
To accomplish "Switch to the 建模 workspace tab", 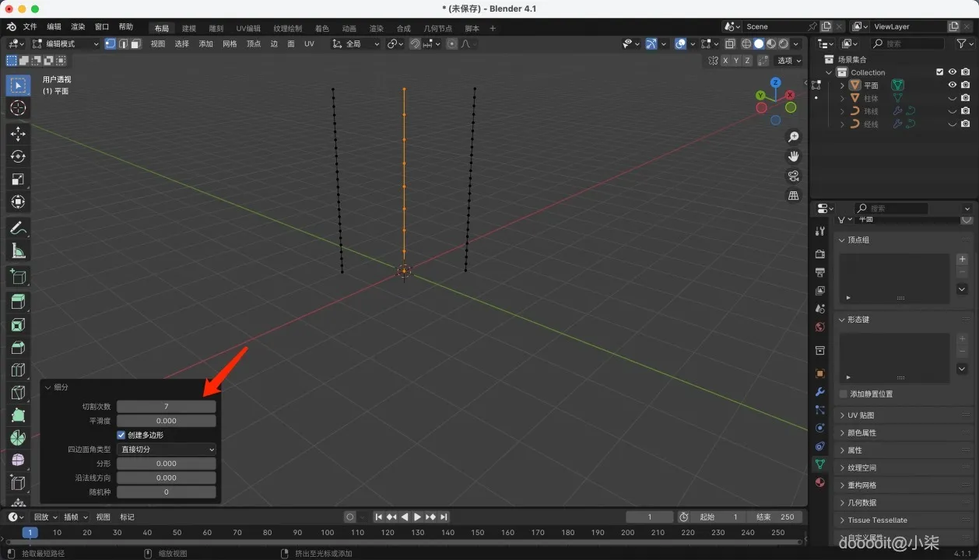I will coord(189,29).
